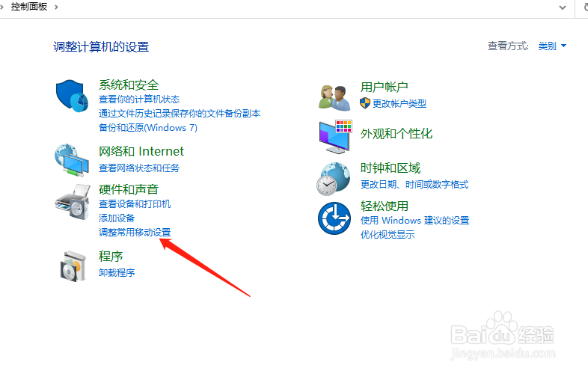
Task: Open 卸载程序 link
Action: (117, 273)
